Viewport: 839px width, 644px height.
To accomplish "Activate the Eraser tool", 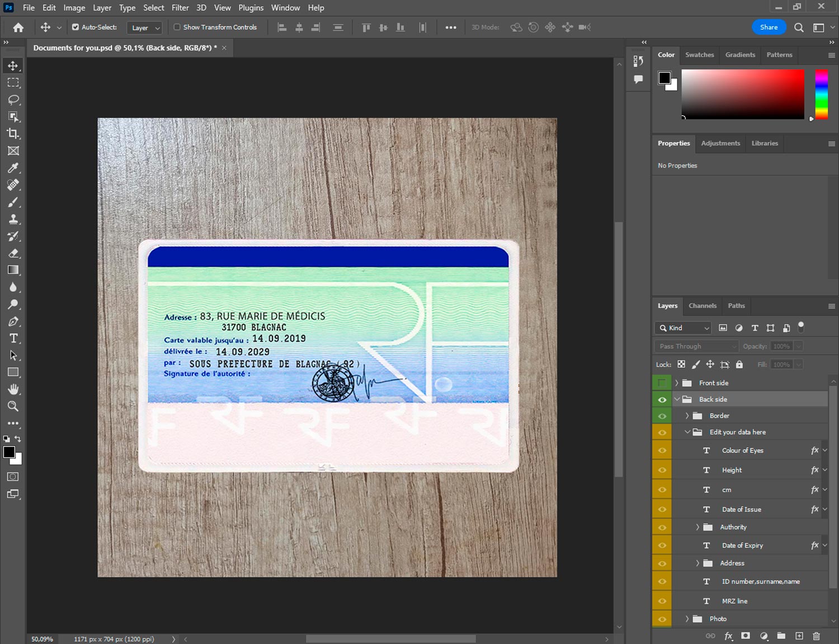I will tap(13, 253).
